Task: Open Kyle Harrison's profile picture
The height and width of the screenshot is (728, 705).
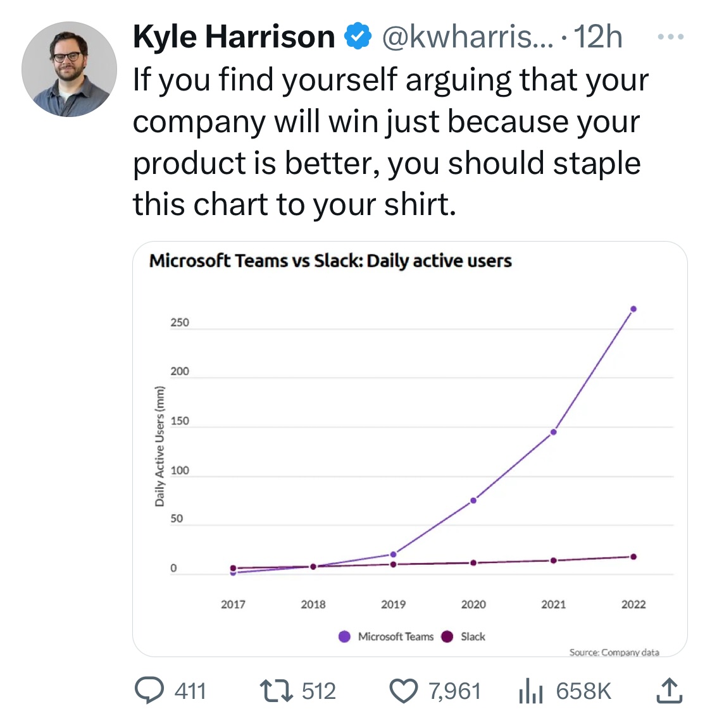Action: [x=69, y=70]
